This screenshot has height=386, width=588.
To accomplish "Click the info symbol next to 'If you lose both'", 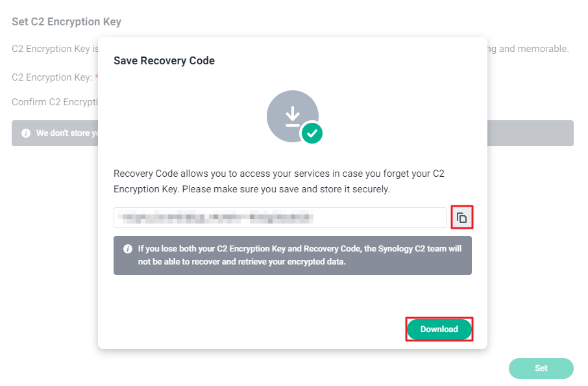I will (127, 249).
